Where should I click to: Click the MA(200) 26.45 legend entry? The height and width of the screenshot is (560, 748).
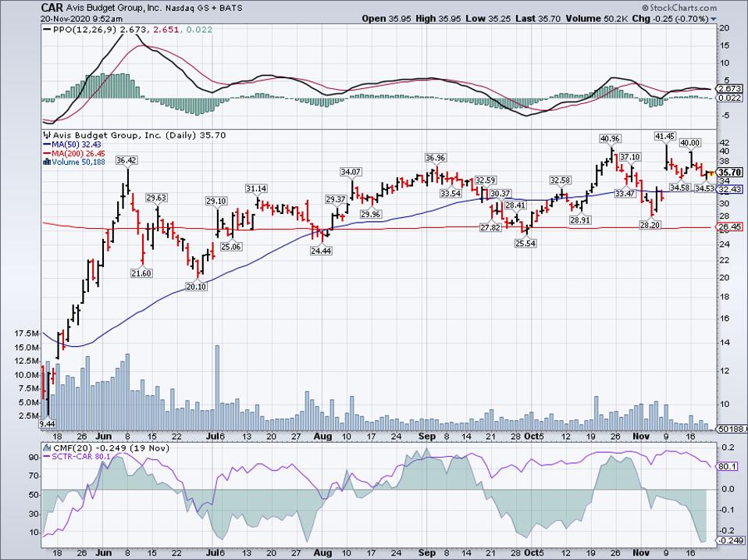coord(78,153)
